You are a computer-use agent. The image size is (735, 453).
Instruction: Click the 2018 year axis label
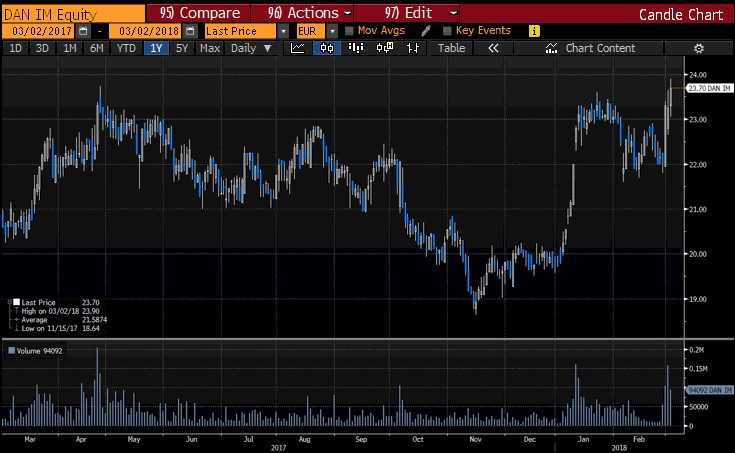619,447
